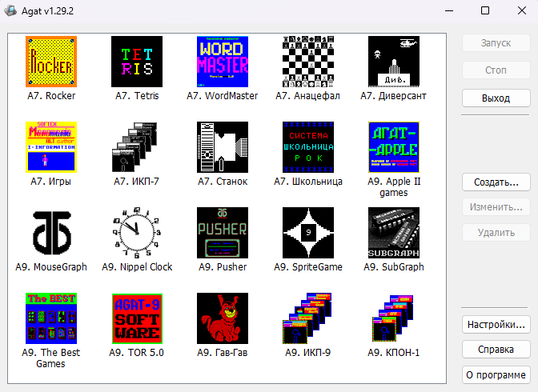538x392 pixels.
Task: Maximize the Agat window
Action: (x=485, y=11)
